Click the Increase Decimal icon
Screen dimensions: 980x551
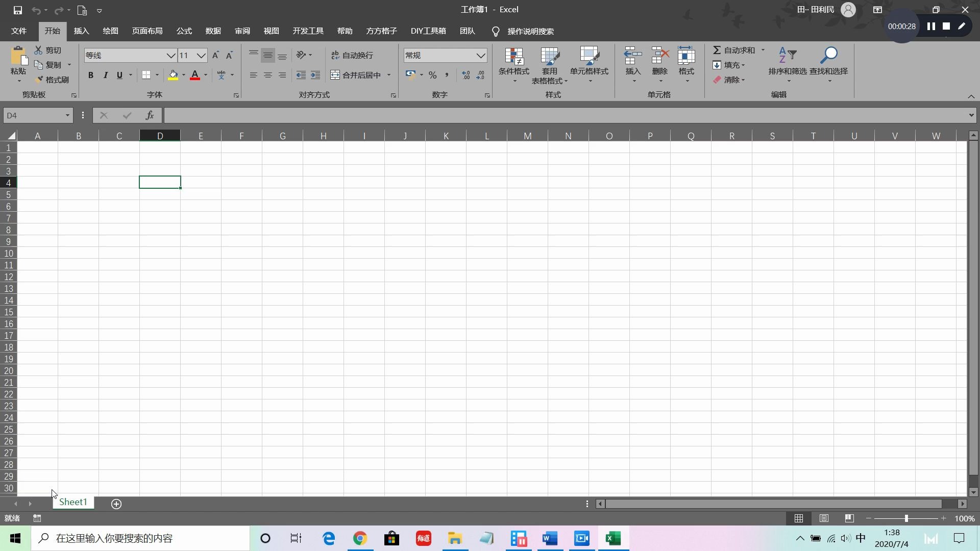(465, 75)
